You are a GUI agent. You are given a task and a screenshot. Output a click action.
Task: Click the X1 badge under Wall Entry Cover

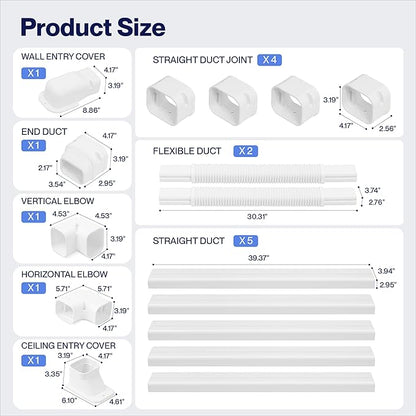pyautogui.click(x=33, y=73)
